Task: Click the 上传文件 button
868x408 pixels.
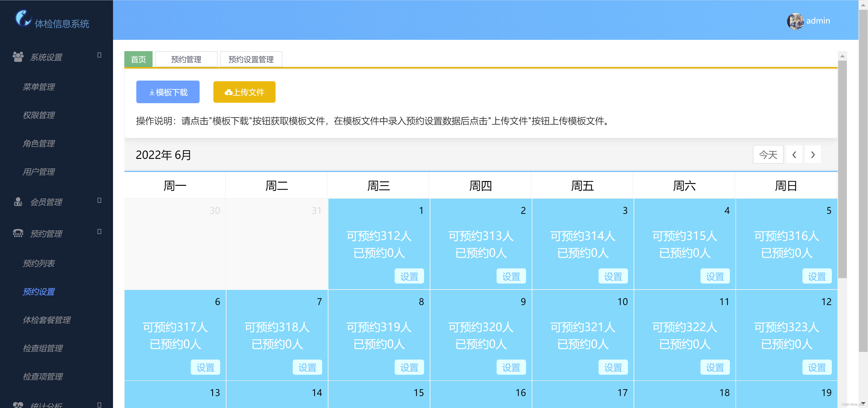Action: pyautogui.click(x=244, y=92)
